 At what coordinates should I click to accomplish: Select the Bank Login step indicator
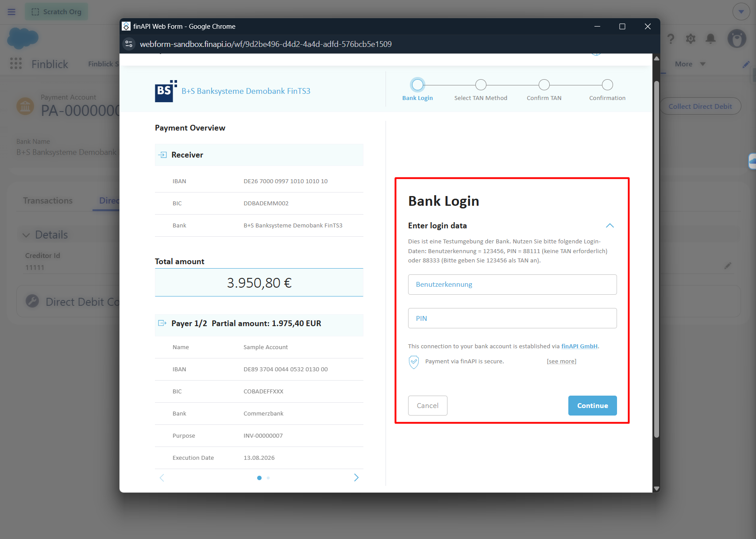[417, 85]
